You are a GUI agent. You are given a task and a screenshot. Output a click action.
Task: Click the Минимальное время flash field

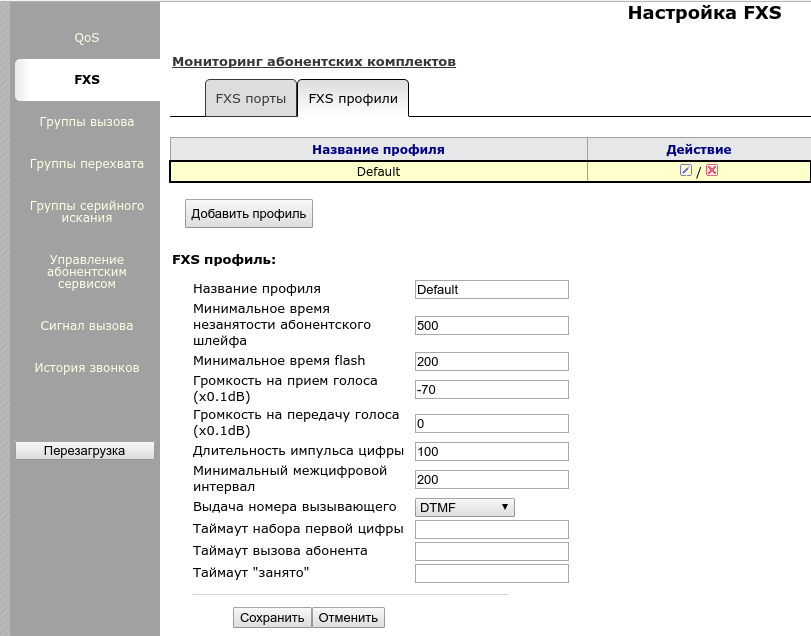(492, 361)
